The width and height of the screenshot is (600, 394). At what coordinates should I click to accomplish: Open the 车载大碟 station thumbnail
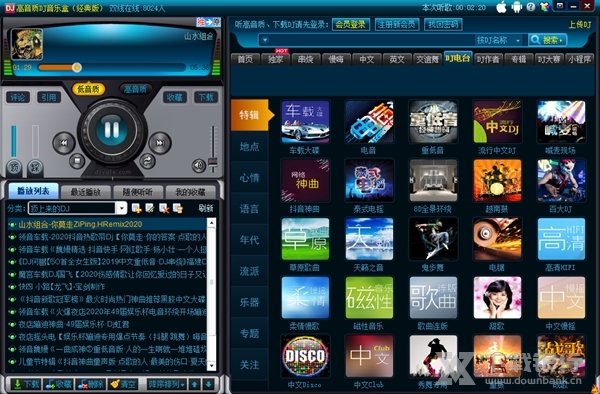[305, 122]
